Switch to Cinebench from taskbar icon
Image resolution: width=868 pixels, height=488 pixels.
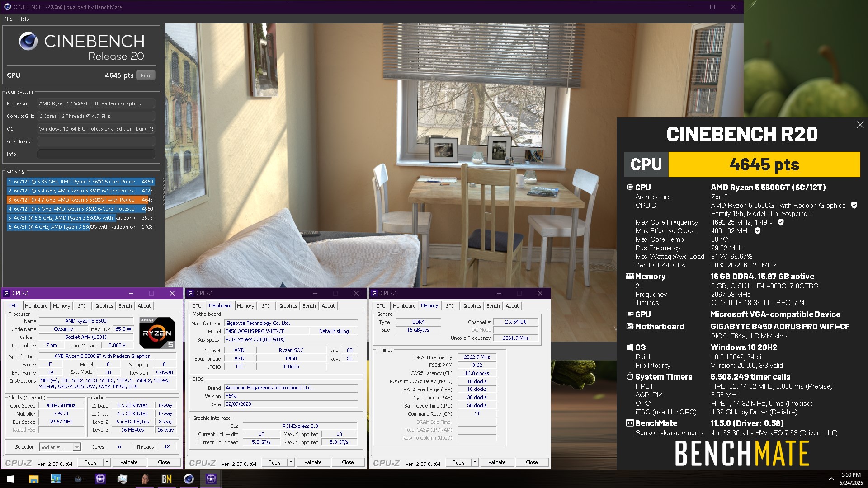coord(189,479)
